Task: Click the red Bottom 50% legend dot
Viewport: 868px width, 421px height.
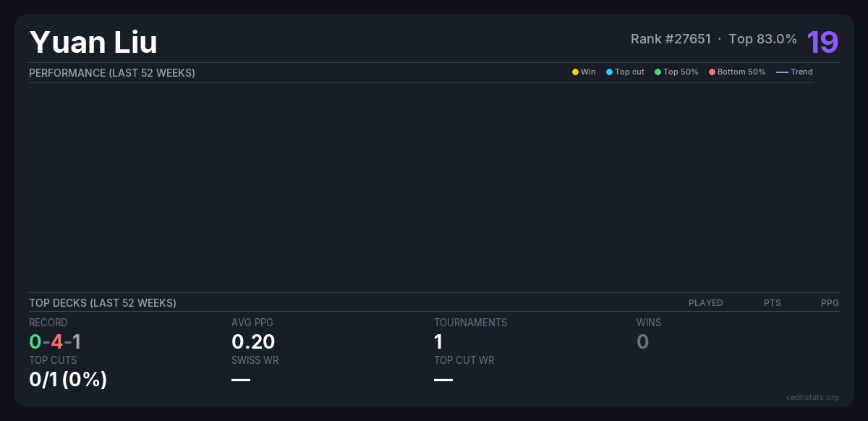Action: 712,72
